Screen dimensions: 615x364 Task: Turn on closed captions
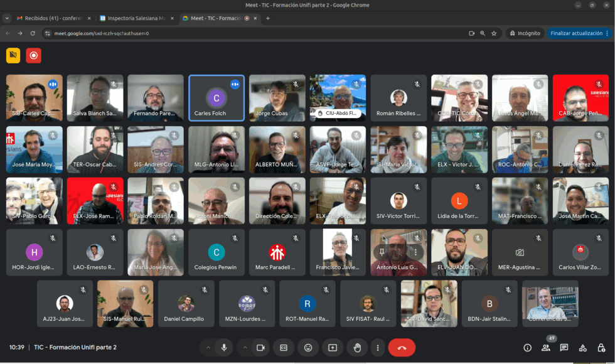pyautogui.click(x=284, y=347)
